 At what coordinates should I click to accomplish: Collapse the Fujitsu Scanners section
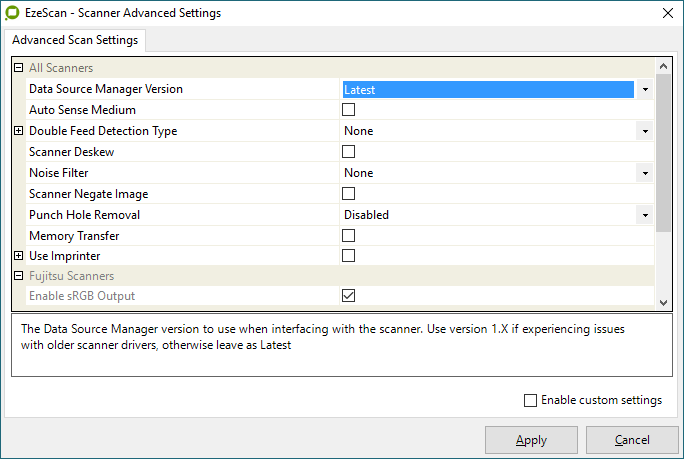[x=19, y=276]
